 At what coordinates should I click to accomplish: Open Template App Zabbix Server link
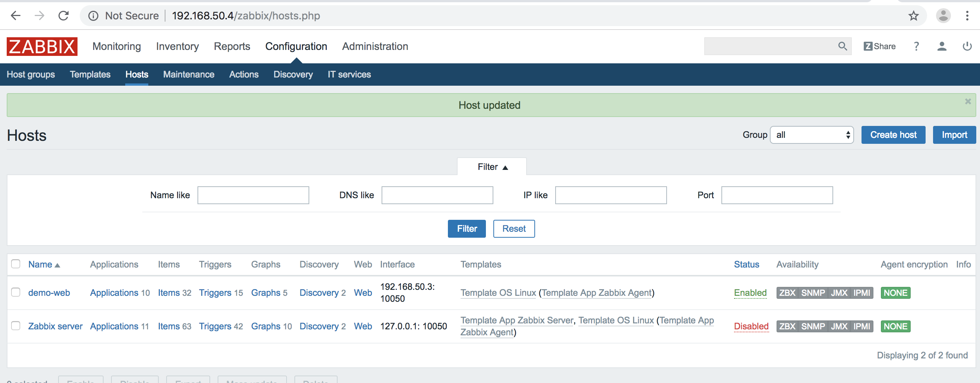(516, 321)
